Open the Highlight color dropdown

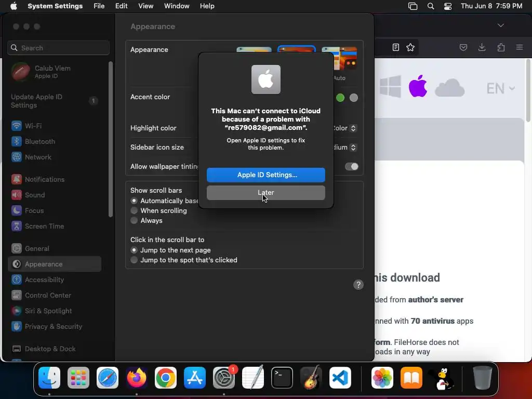click(x=353, y=128)
